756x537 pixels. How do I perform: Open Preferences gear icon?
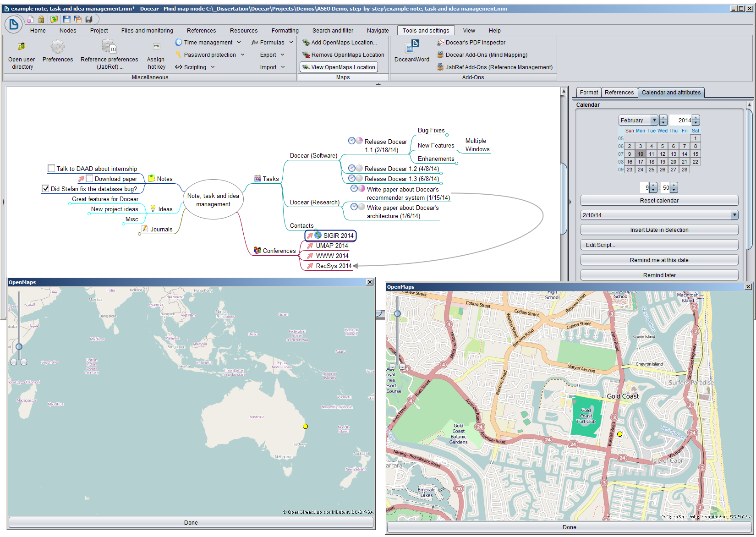(x=58, y=46)
